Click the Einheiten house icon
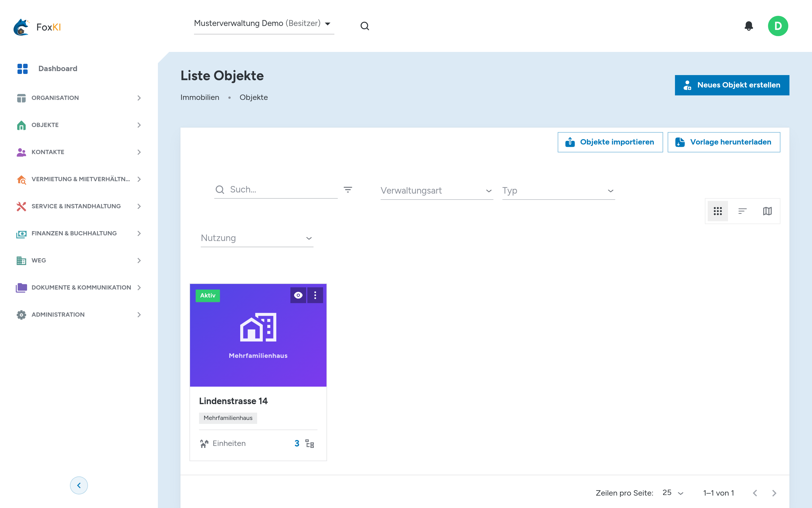Screen dimensions: 812x508 pyautogui.click(x=204, y=443)
